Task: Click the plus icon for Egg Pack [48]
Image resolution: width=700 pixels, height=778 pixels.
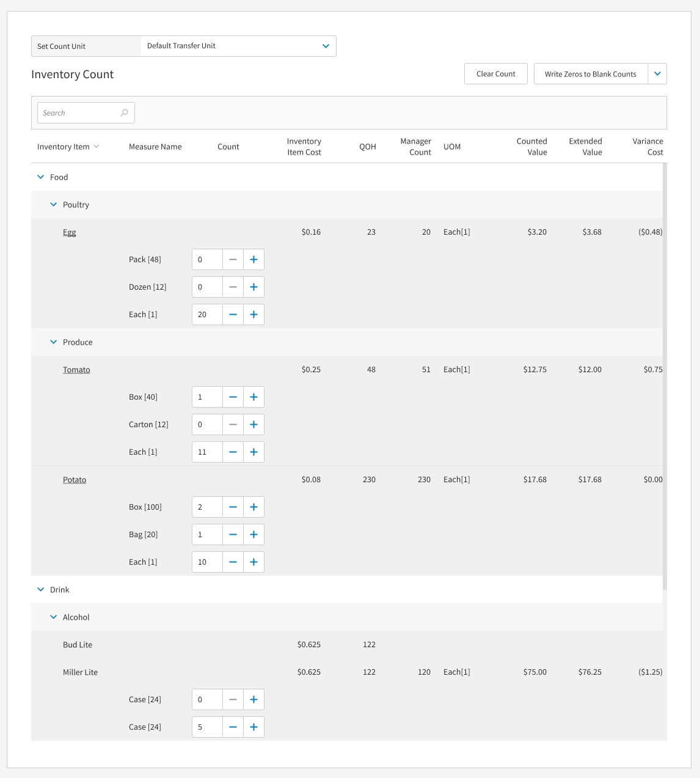Action: point(253,259)
